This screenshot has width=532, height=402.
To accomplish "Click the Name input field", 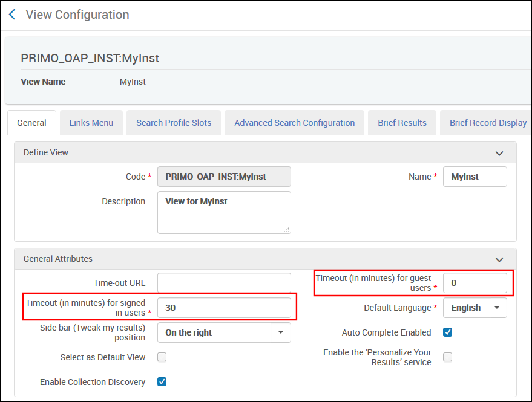I will click(475, 177).
